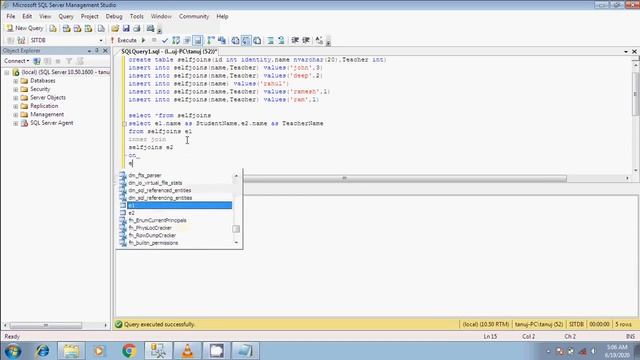
Task: Toggle IntelliSense Enabled button
Action: [x=198, y=40]
